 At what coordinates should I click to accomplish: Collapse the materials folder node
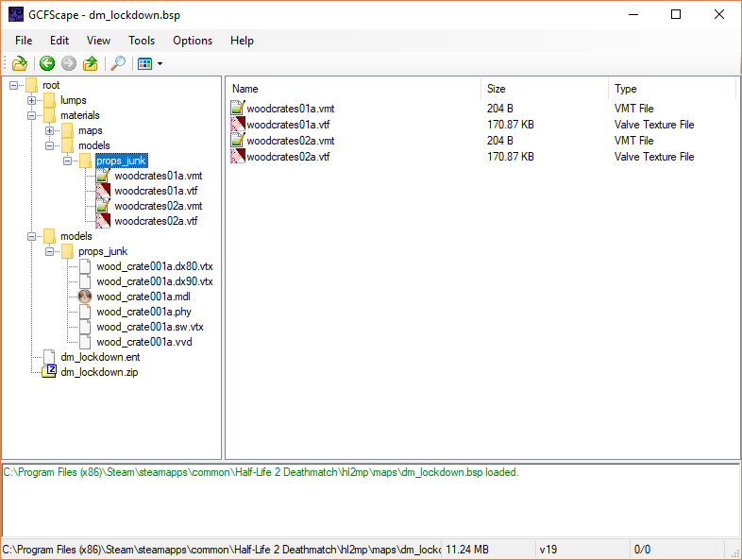[32, 115]
